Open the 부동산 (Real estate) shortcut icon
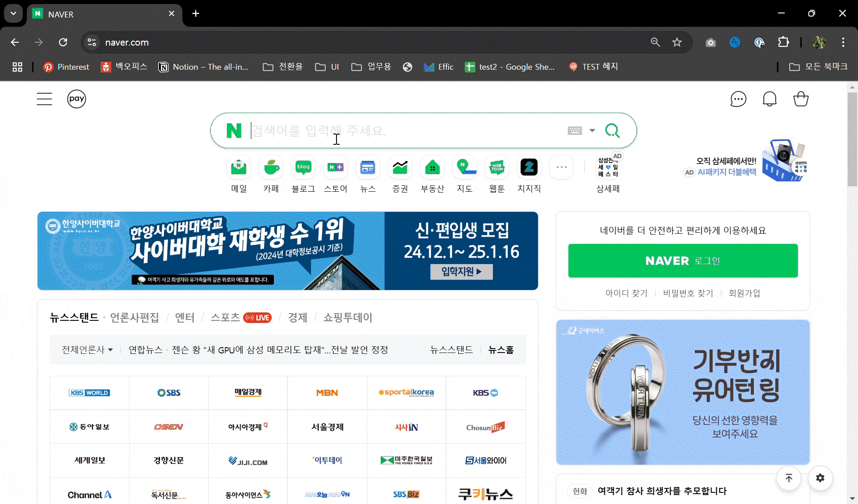 432,168
